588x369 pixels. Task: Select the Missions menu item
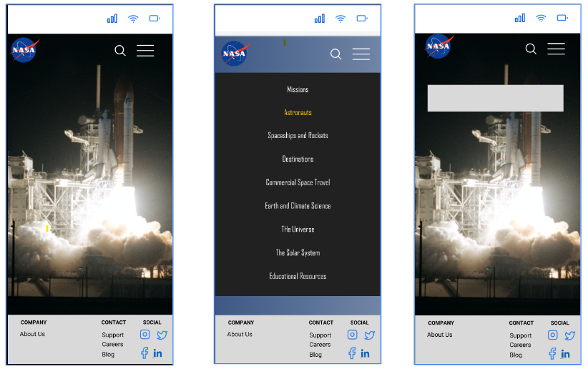(x=298, y=89)
